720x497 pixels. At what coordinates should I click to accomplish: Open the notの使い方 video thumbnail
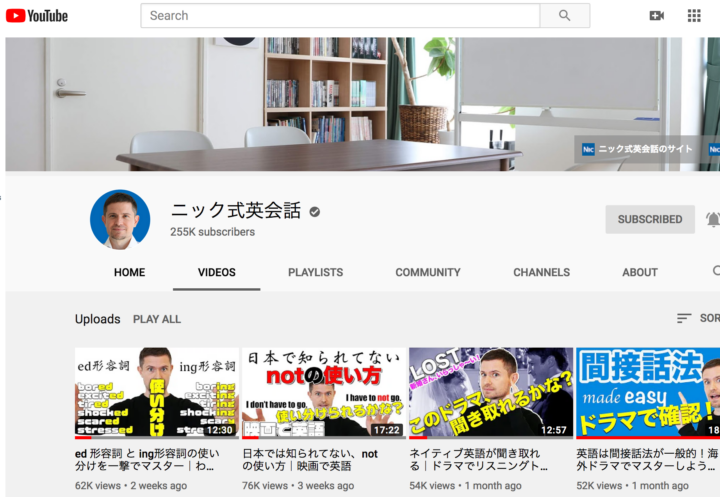point(324,392)
